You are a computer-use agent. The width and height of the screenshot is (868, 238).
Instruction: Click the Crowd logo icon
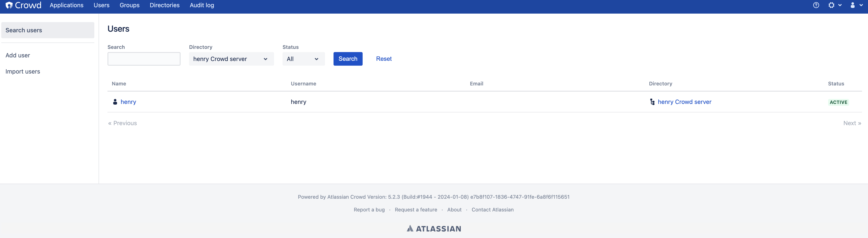tap(9, 5)
